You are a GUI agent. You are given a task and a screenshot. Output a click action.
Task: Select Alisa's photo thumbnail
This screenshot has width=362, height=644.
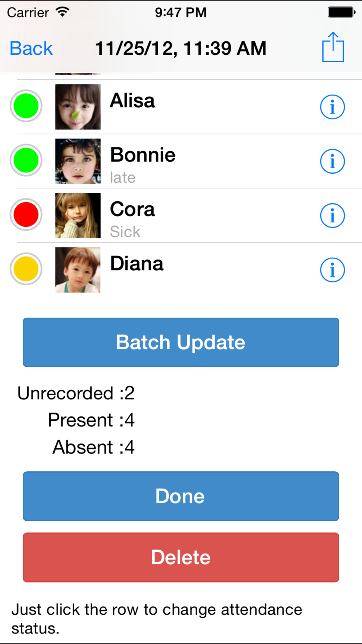[x=78, y=107]
